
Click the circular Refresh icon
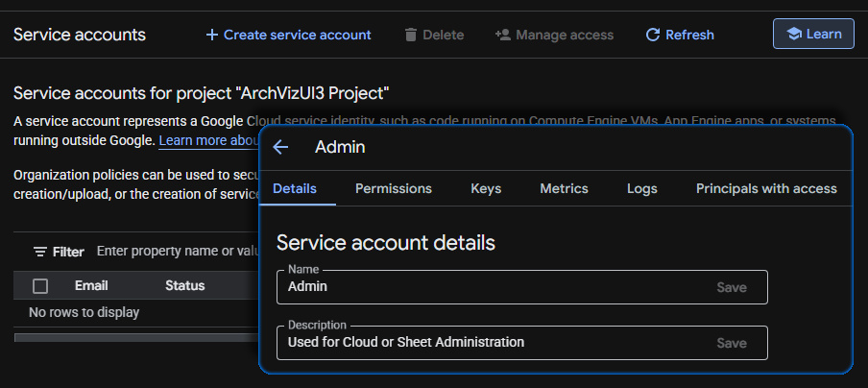(653, 35)
